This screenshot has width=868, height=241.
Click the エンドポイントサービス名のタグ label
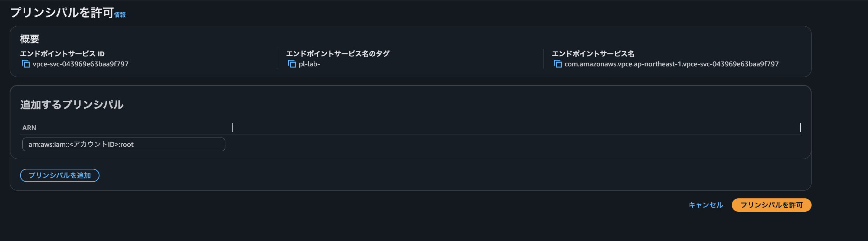(338, 53)
